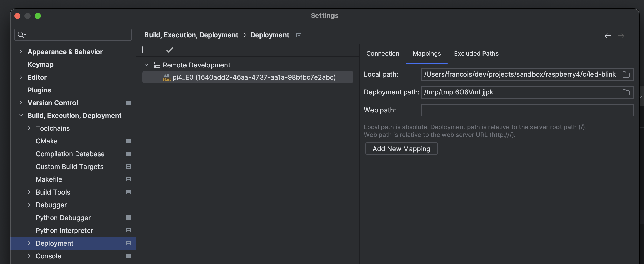Click Build, Execution, Deployment breadcrumb

point(191,35)
